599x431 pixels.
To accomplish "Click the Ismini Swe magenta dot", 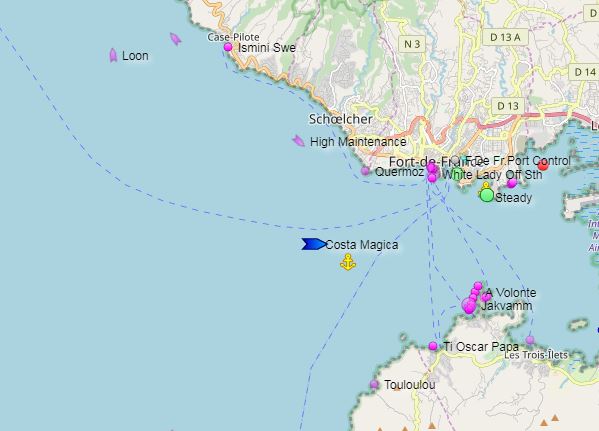I will coord(228,47).
